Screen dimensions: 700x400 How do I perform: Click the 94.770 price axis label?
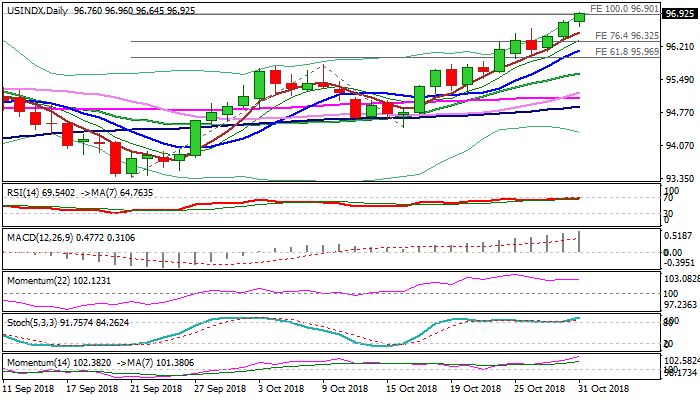click(x=680, y=112)
